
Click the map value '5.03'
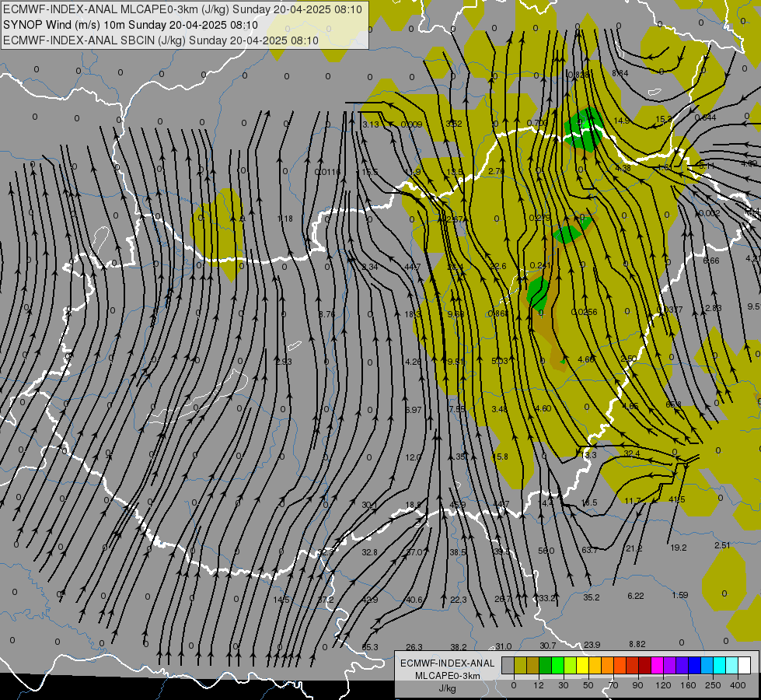499,361
